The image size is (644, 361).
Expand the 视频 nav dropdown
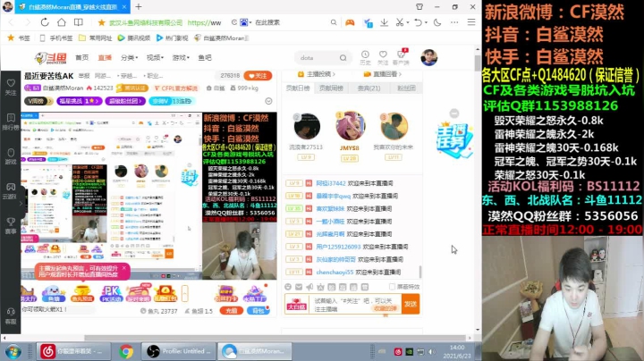[155, 57]
